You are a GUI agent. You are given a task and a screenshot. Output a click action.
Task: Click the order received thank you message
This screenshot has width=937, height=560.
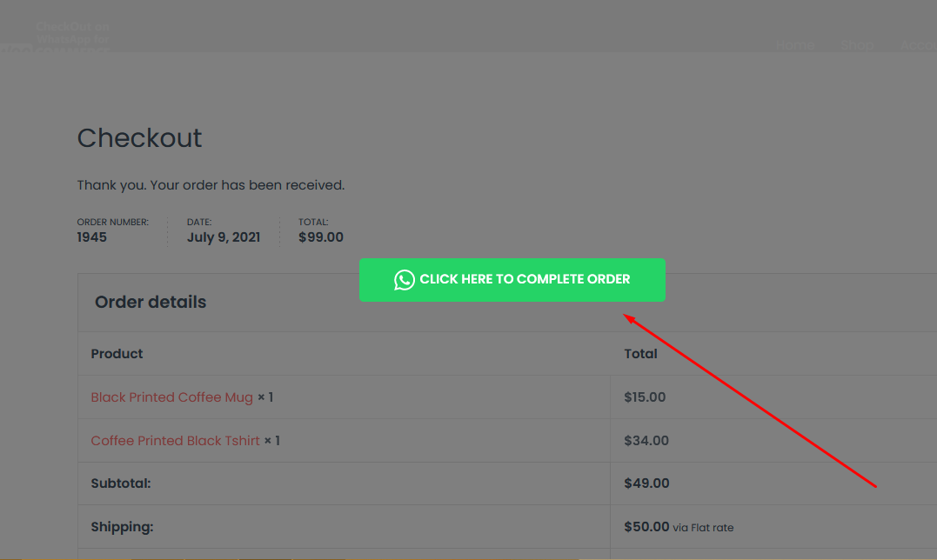coord(211,185)
